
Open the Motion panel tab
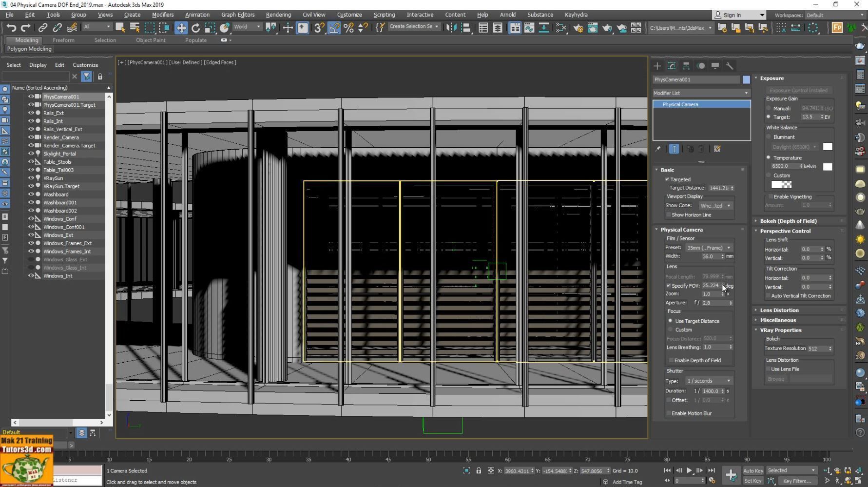[701, 66]
